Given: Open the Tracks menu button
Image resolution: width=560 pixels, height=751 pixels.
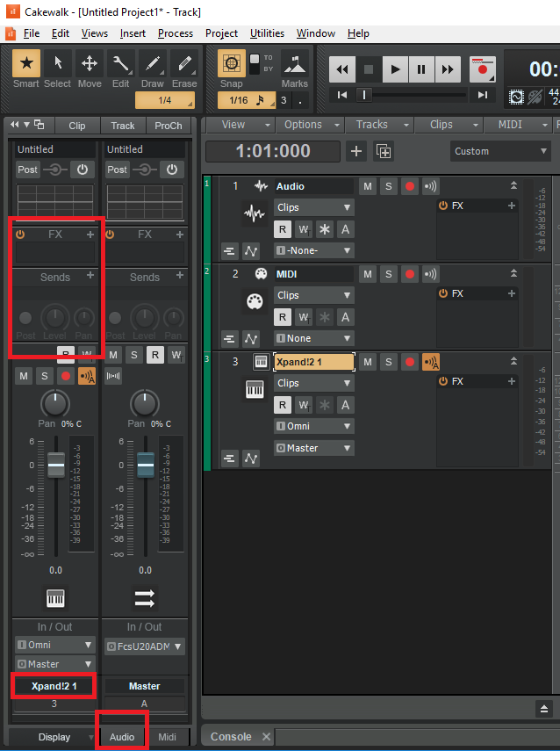Looking at the screenshot, I should [377, 125].
